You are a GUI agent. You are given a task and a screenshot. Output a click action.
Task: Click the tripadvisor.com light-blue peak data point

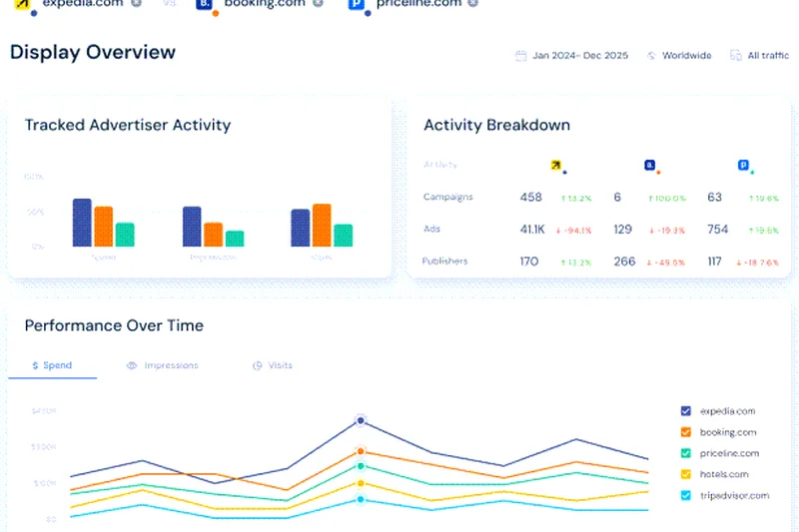pyautogui.click(x=361, y=499)
